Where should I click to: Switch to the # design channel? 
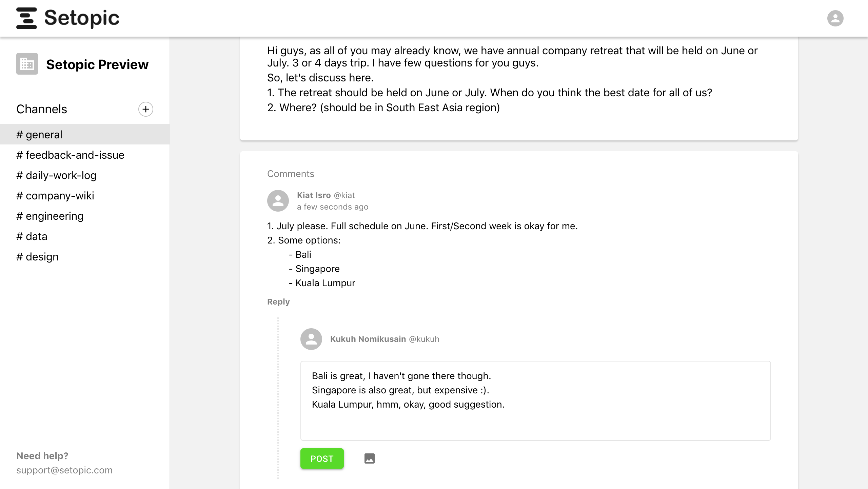[37, 257]
